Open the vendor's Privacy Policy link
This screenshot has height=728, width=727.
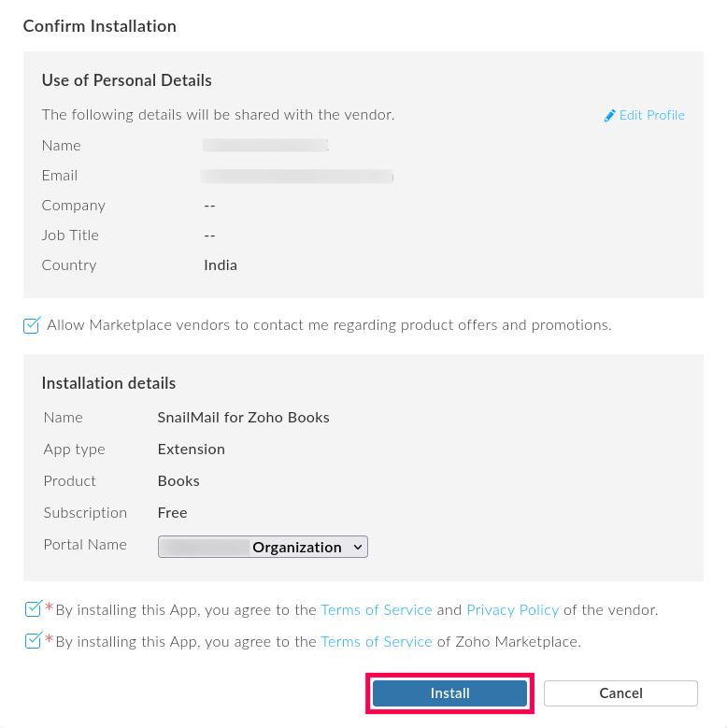[512, 609]
